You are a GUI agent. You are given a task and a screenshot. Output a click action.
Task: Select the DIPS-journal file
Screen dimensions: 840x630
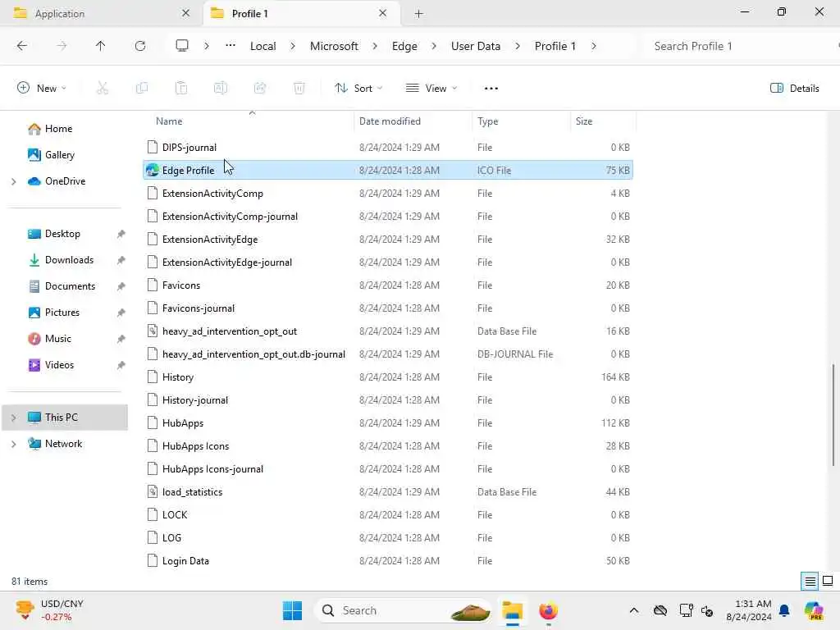tap(388, 148)
